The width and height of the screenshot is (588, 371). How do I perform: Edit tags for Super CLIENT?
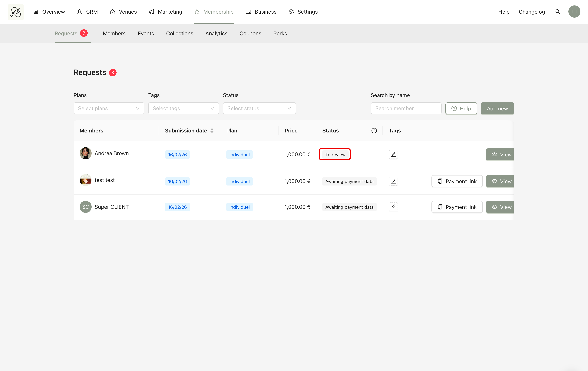tap(393, 207)
